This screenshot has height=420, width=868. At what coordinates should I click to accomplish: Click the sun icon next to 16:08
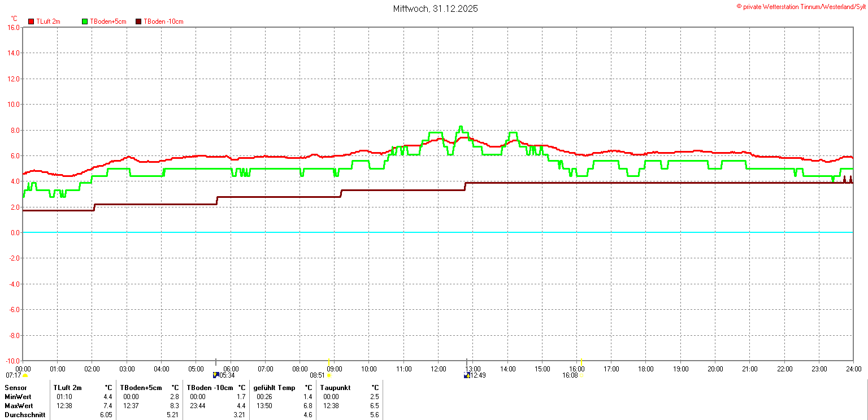581,375
